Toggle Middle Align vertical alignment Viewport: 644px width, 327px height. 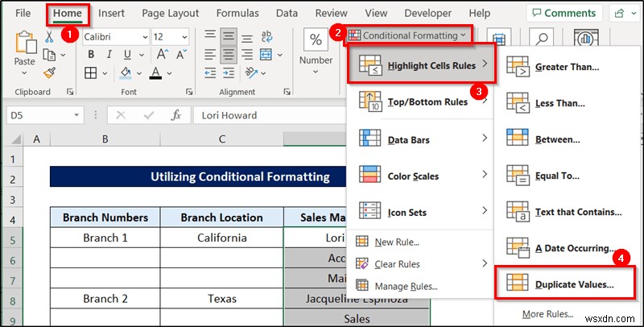[x=229, y=36]
